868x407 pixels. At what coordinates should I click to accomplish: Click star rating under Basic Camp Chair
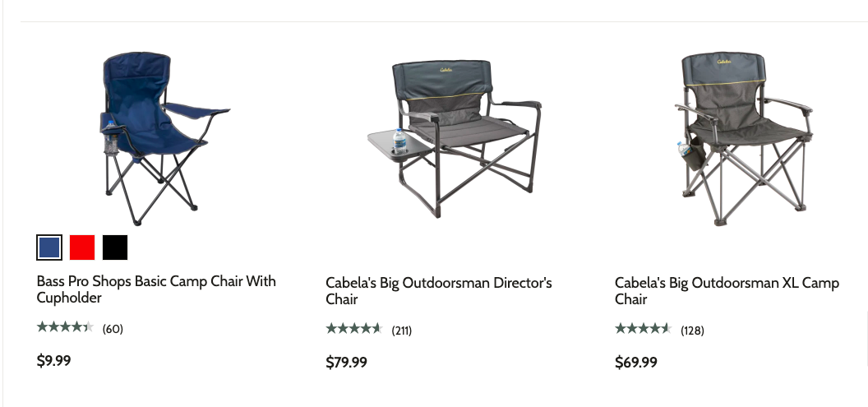(65, 327)
